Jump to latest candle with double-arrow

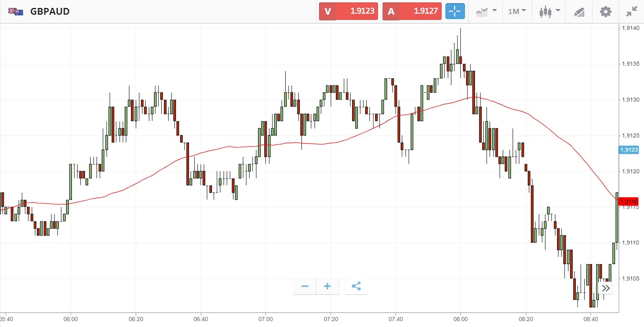(x=606, y=288)
